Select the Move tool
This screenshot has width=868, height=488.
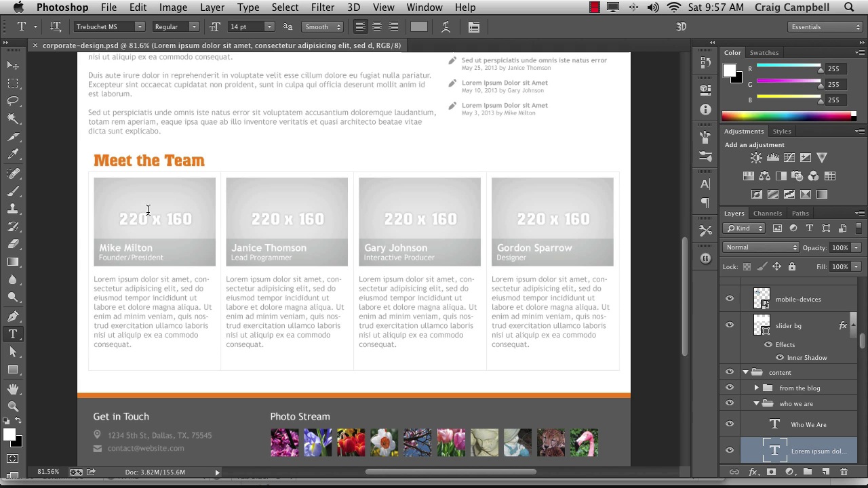13,65
